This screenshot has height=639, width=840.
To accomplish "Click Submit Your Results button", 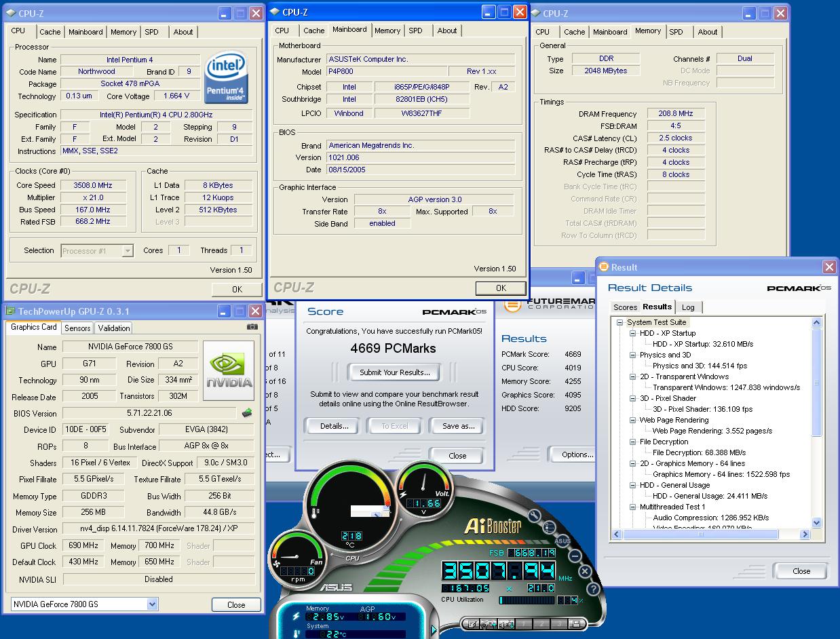I will coord(394,372).
